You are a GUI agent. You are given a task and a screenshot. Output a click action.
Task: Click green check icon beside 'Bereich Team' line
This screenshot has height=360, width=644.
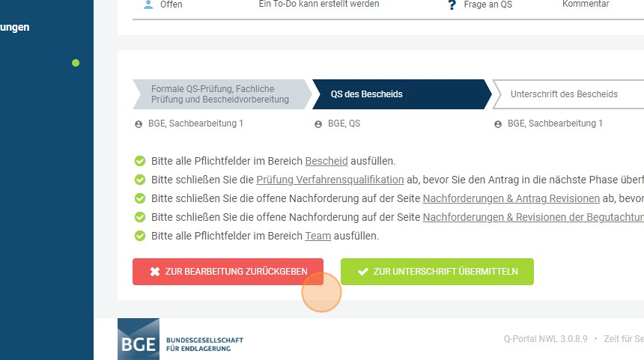point(140,236)
